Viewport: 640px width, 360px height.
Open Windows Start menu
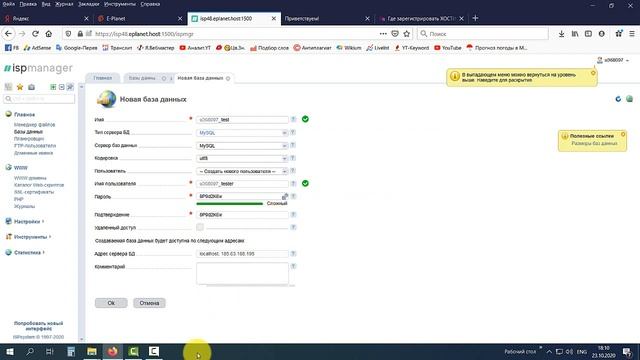pos(9,351)
